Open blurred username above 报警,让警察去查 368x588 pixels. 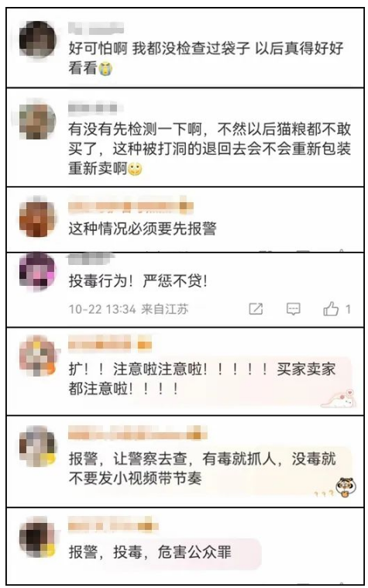(x=137, y=435)
